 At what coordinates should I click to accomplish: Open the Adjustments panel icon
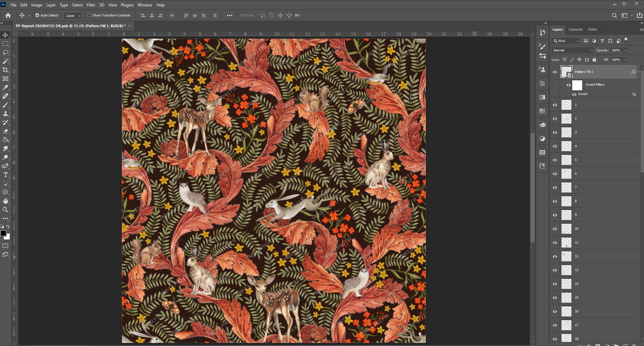[x=542, y=139]
